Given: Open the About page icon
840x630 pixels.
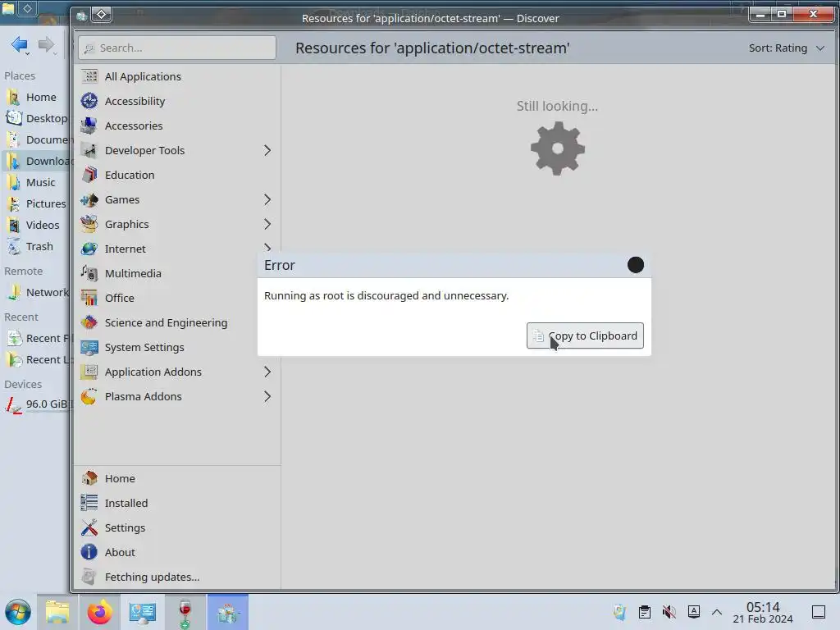Looking at the screenshot, I should point(89,552).
